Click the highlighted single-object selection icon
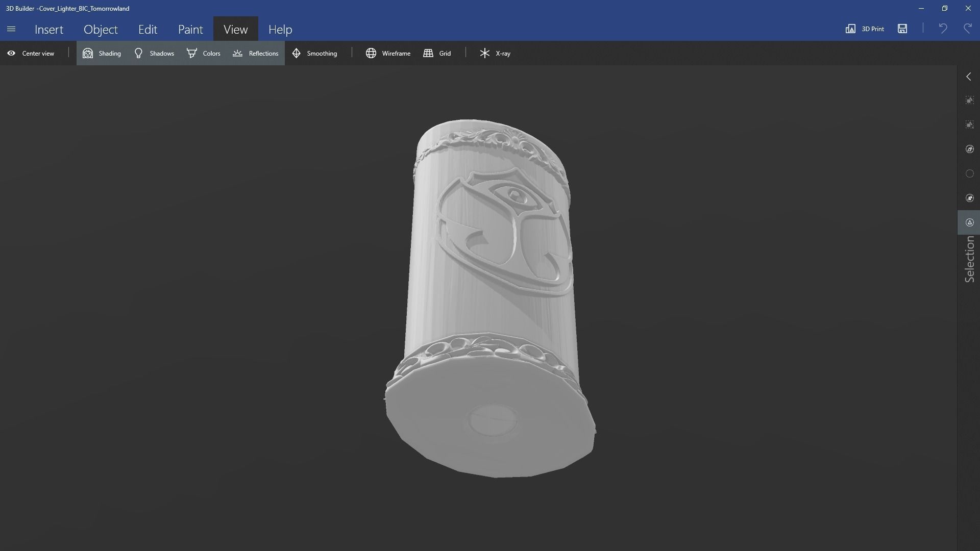Screen dimensions: 980x551 pos(969,222)
